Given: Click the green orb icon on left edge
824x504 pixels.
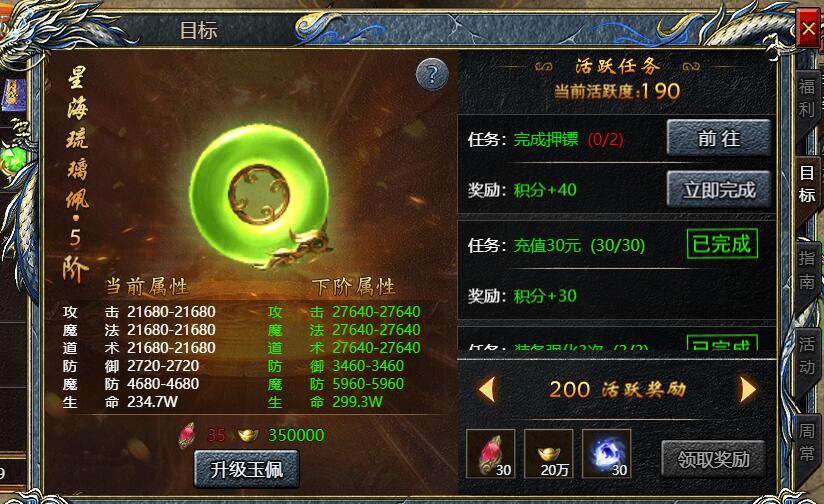Looking at the screenshot, I should [x=14, y=160].
